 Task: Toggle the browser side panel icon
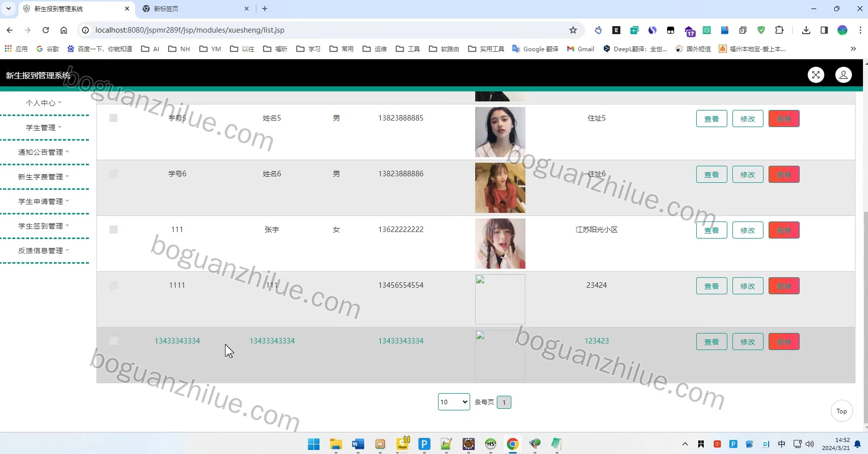pos(824,30)
